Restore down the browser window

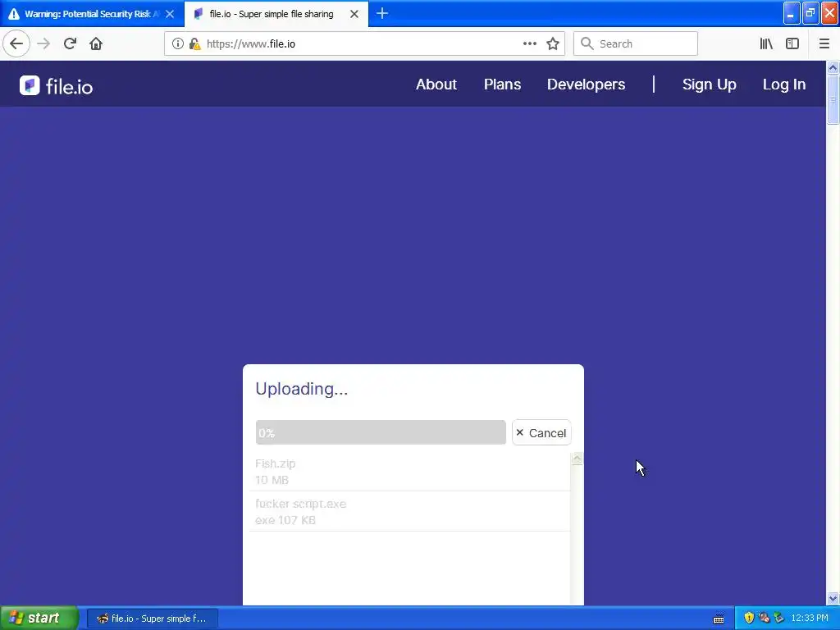[810, 13]
